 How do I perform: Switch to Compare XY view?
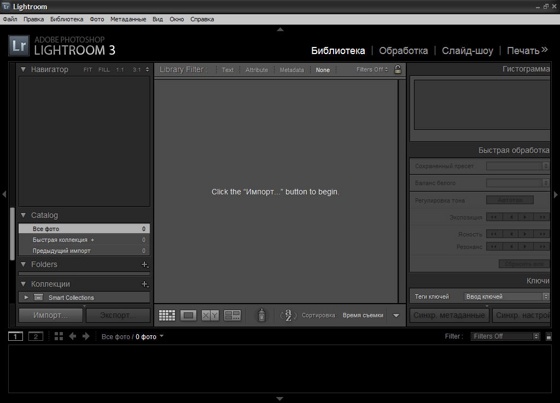[210, 315]
